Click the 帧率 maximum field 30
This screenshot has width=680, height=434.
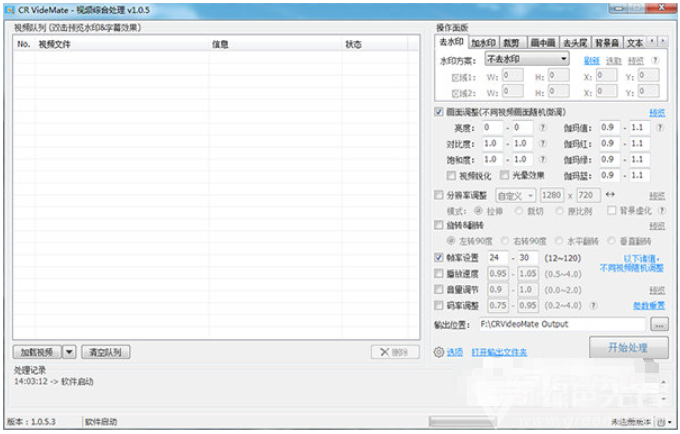pyautogui.click(x=528, y=258)
